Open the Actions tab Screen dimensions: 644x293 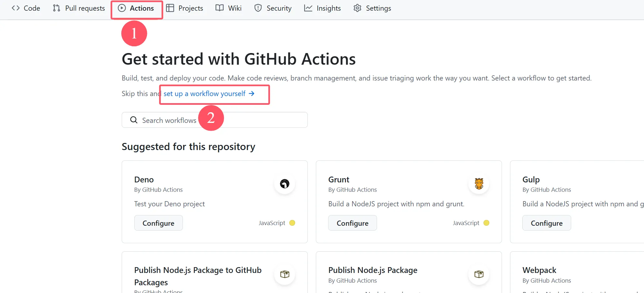pos(136,8)
